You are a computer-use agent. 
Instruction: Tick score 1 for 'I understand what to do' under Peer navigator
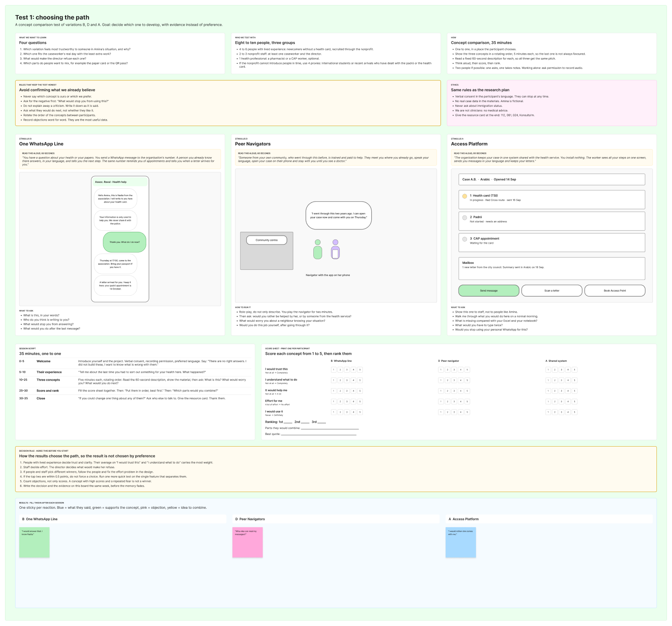[441, 380]
